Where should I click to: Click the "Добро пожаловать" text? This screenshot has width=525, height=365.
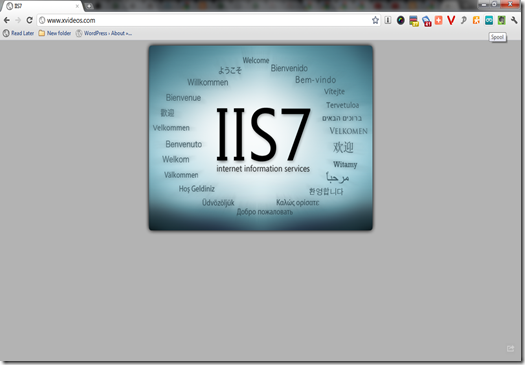(x=265, y=212)
